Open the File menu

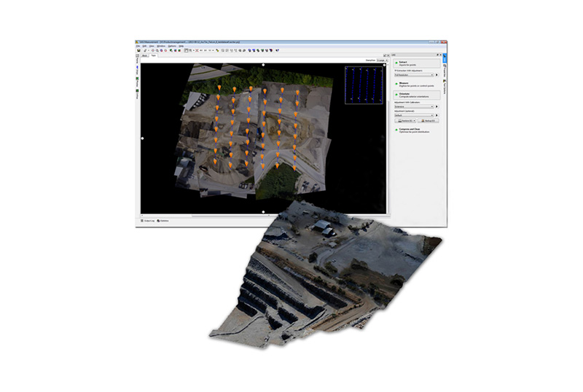pos(138,45)
